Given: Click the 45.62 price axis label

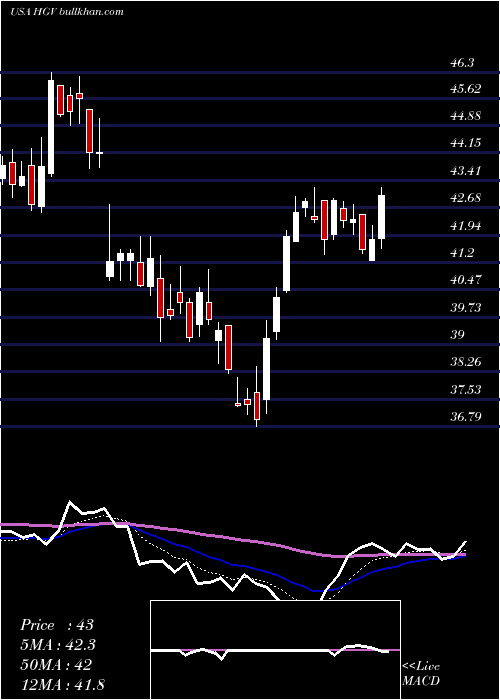Looking at the screenshot, I should [x=466, y=89].
